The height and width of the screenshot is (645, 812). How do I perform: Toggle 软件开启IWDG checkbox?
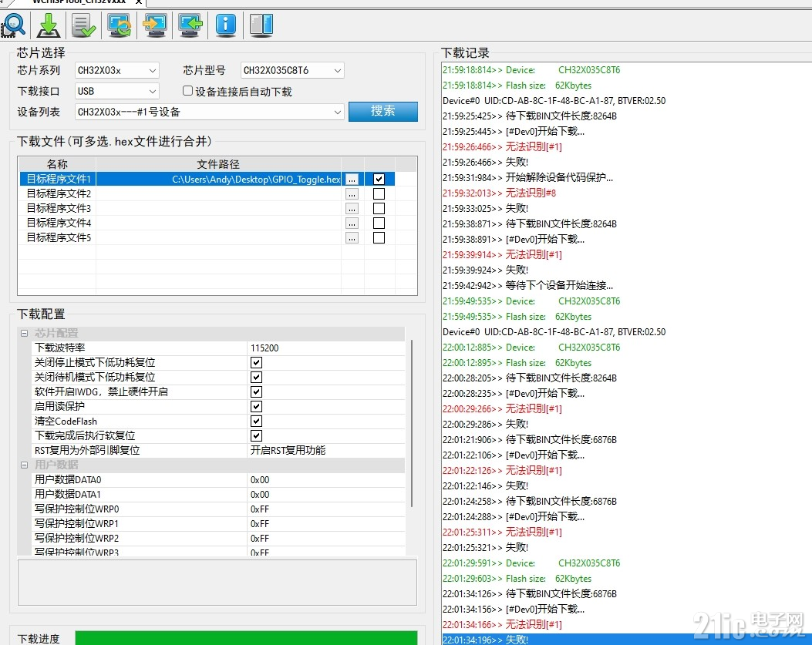click(256, 392)
